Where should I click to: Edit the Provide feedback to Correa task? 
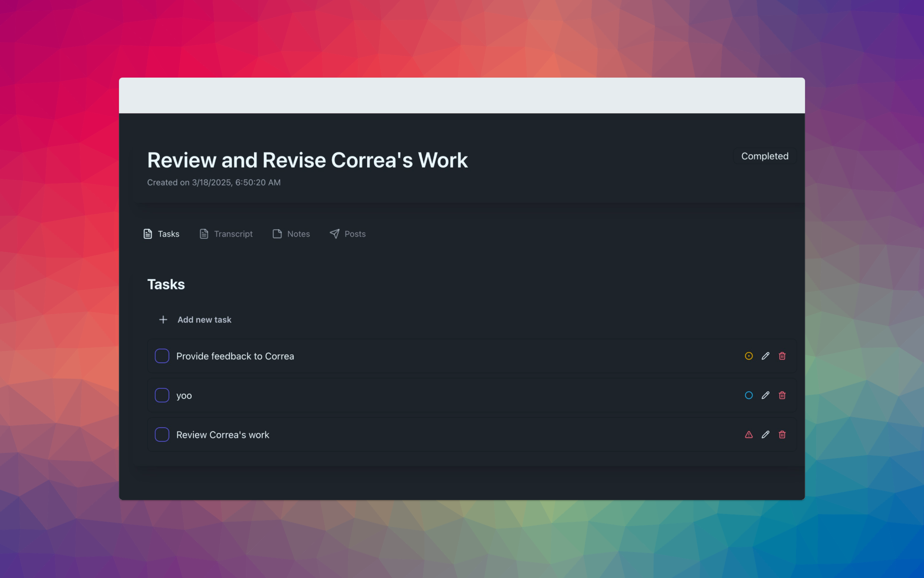tap(765, 356)
